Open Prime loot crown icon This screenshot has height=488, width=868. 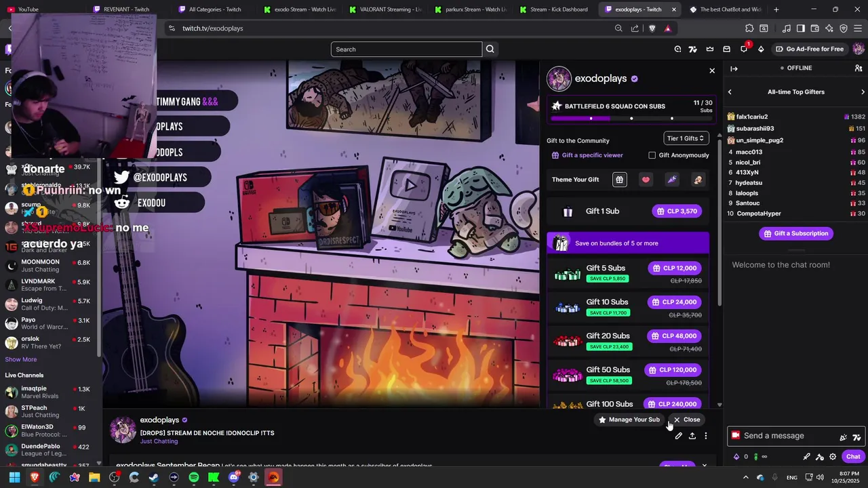pos(710,49)
